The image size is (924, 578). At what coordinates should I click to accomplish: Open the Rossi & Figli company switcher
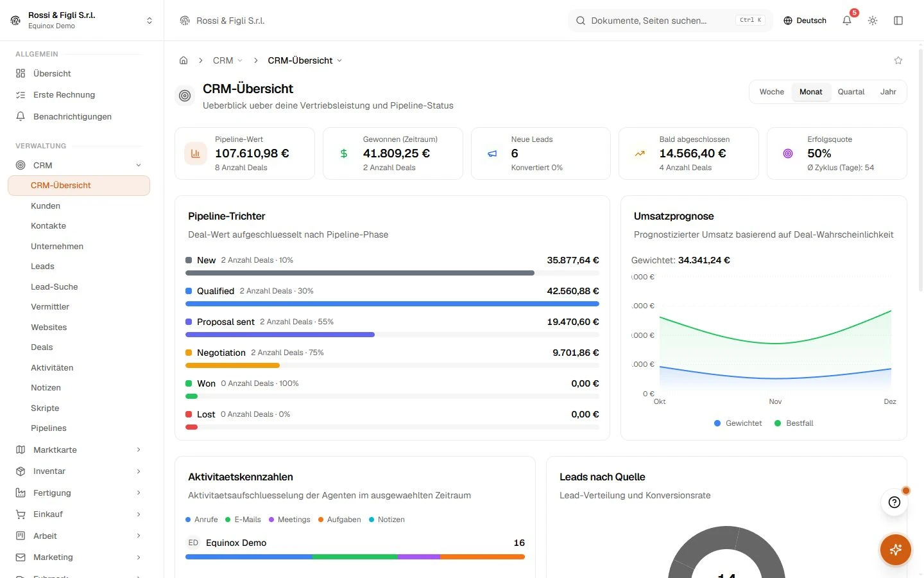81,21
